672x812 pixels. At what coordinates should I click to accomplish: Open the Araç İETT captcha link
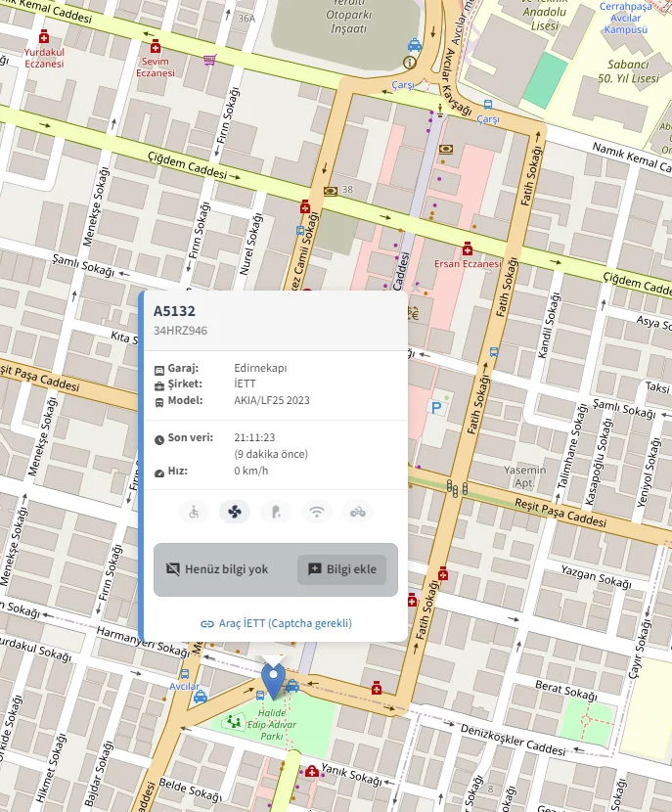click(x=276, y=623)
